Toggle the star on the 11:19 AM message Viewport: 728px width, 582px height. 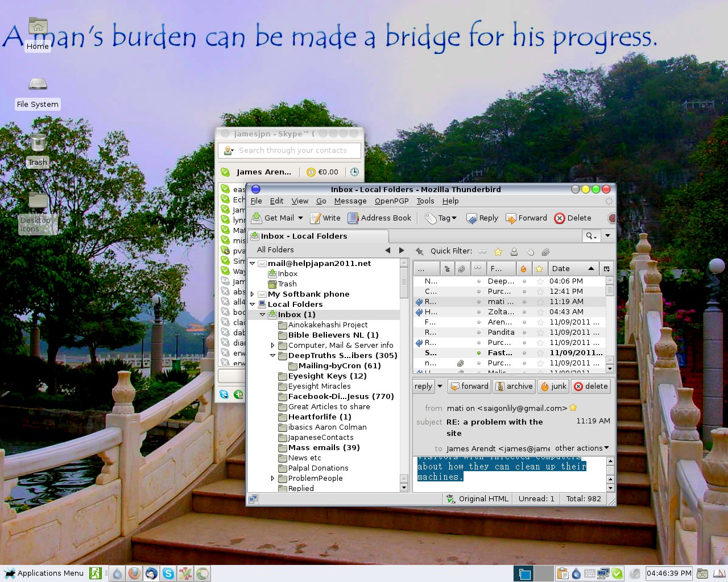540,302
